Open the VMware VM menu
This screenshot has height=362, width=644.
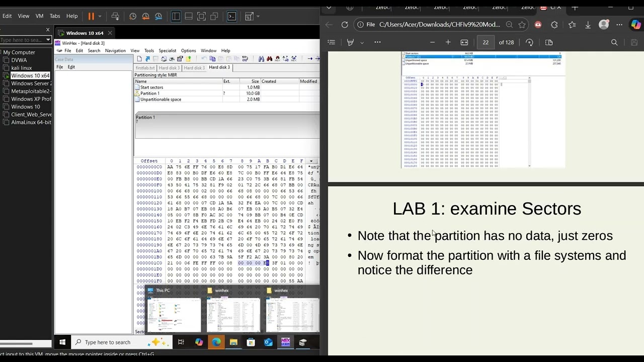click(x=39, y=16)
